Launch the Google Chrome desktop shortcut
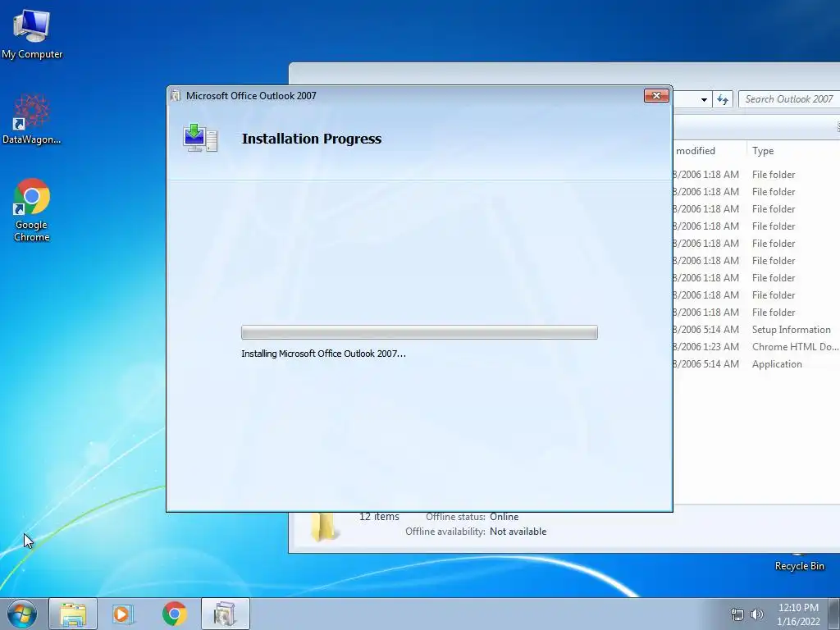 (32, 210)
